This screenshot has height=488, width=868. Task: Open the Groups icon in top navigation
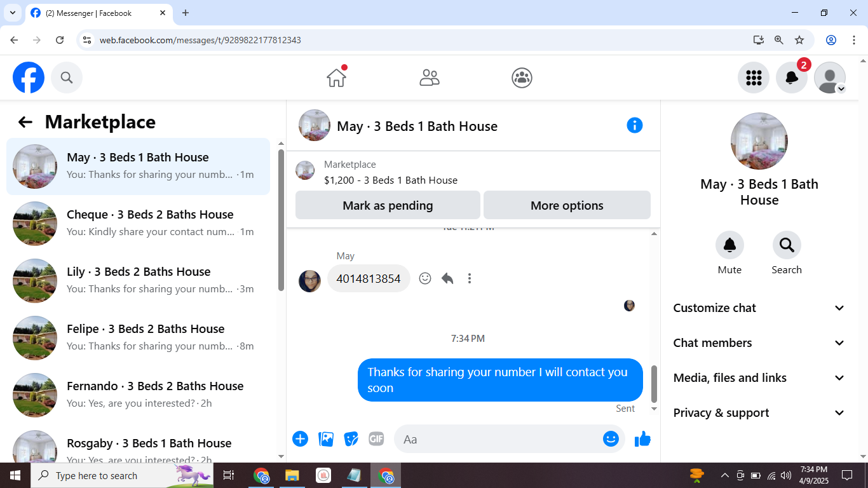(522, 78)
